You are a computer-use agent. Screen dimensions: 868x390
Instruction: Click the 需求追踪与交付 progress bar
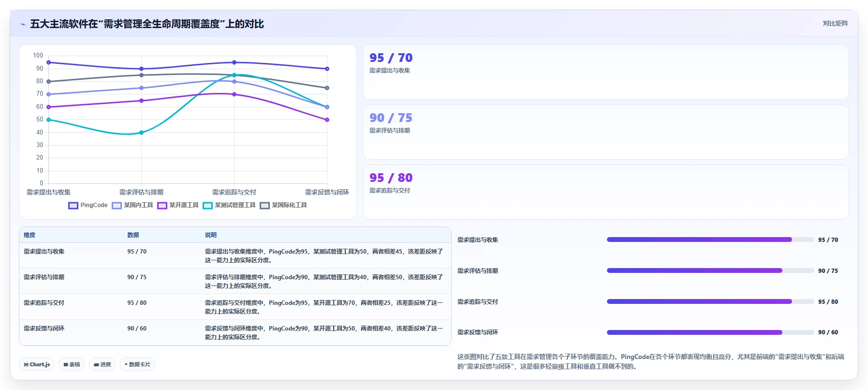(710, 301)
